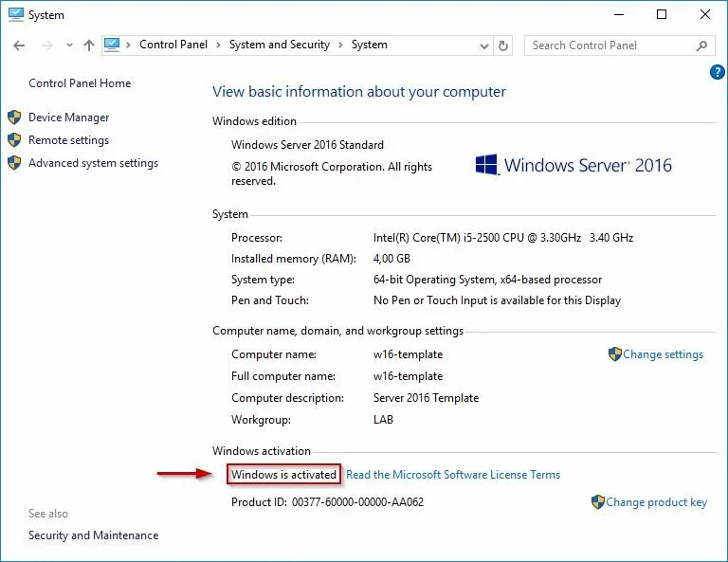Open the recent locations dropdown arrow
This screenshot has height=562, width=728.
tap(69, 45)
